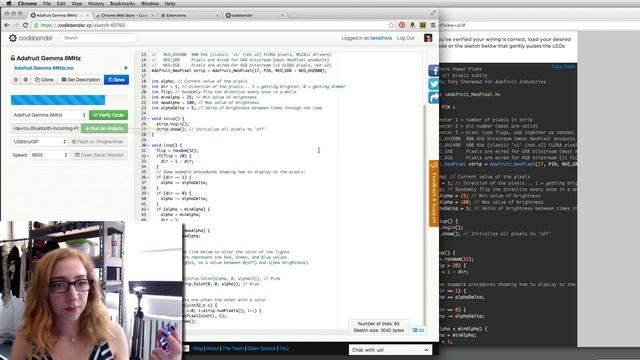Click the codebender Search field
640x360 pixels.
pyautogui.click(x=99, y=38)
